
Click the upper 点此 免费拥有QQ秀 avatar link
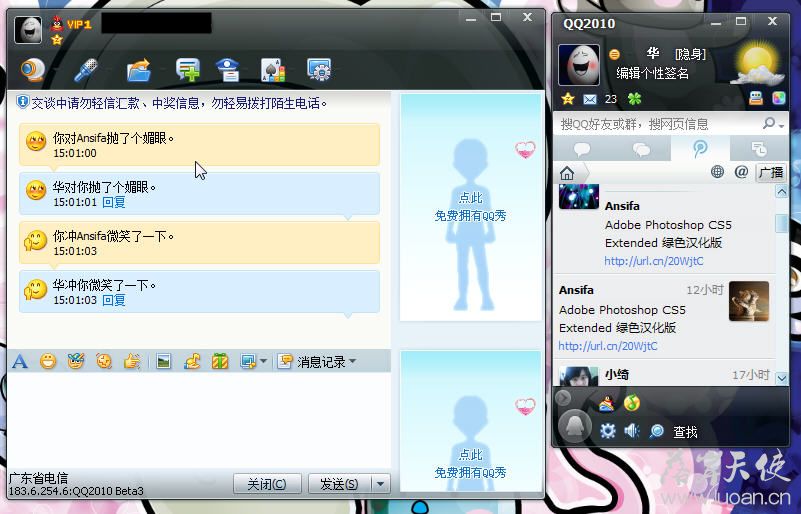tap(470, 207)
